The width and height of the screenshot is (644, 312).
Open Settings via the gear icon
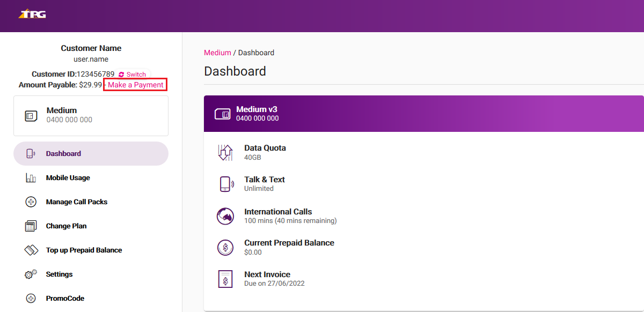31,274
